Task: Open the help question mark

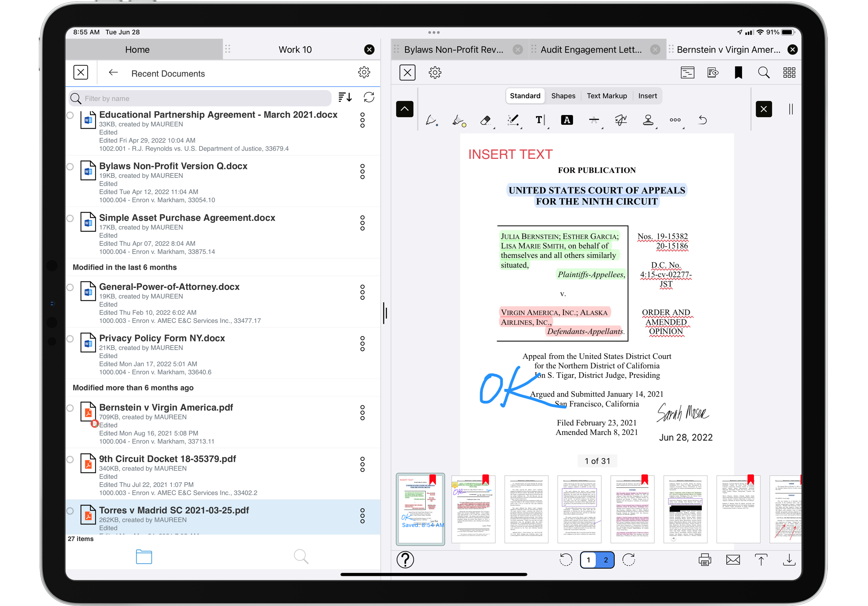Action: click(x=405, y=560)
